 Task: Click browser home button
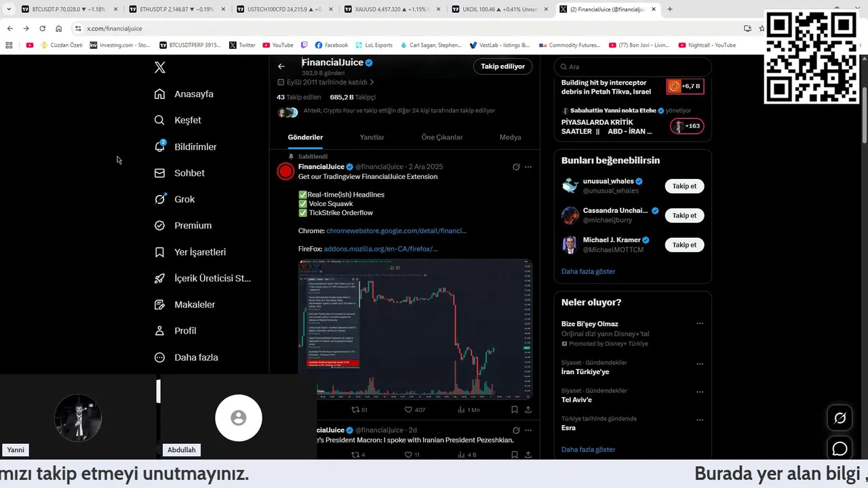(59, 28)
